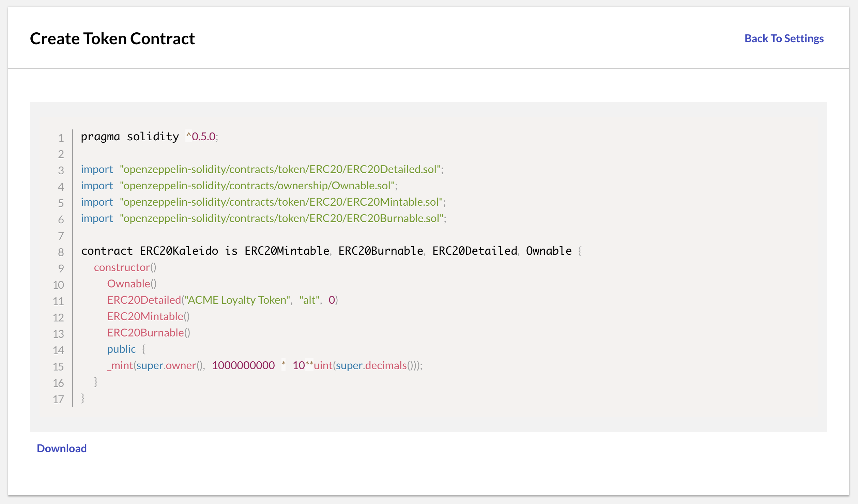Click the Back To Settings link
This screenshot has width=858, height=504.
pyautogui.click(x=784, y=38)
